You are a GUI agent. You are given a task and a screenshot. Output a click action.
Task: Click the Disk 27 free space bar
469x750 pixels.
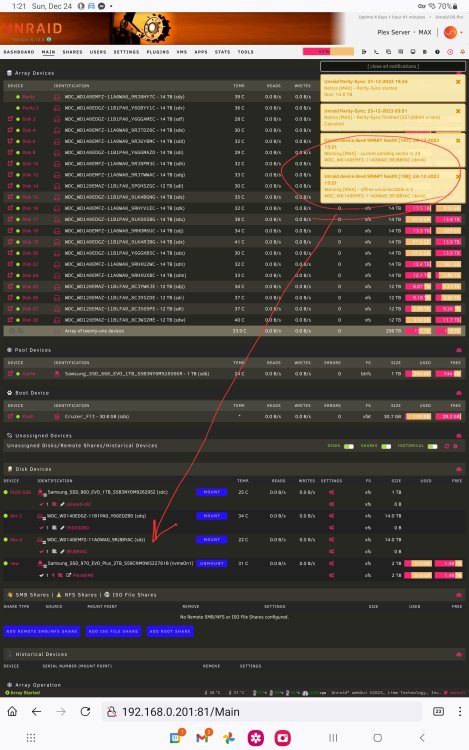pyautogui.click(x=448, y=309)
